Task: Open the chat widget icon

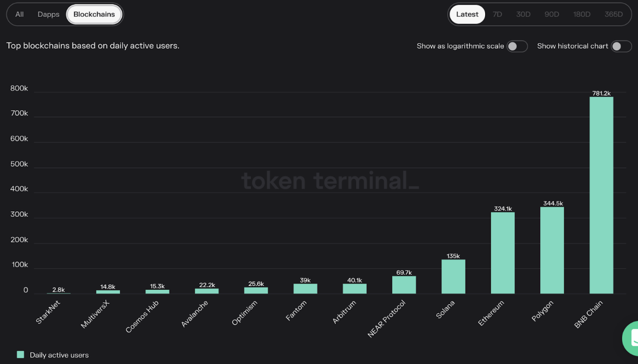Action: tap(632, 338)
